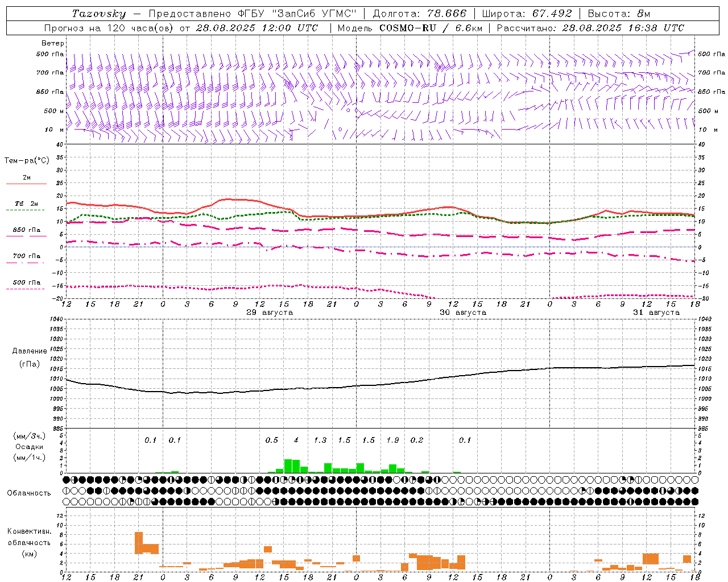Click the forecast start '28.08.2025 12:00 UTC'
This screenshot has height=582, width=728.
[257, 28]
